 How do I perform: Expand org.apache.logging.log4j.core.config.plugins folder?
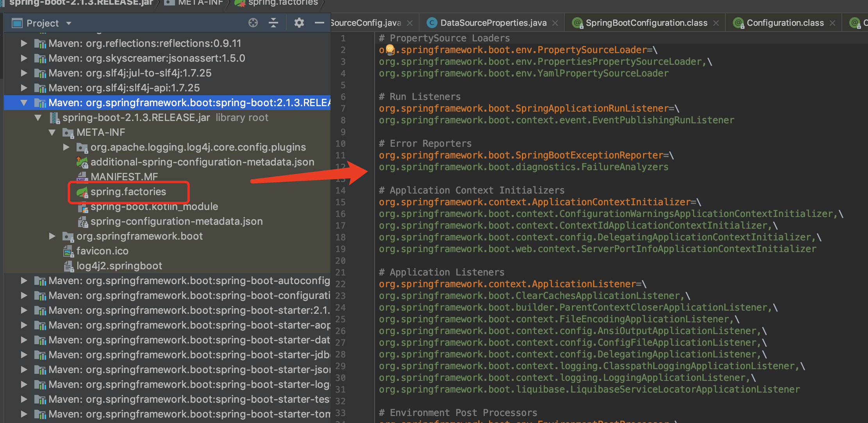(66, 147)
